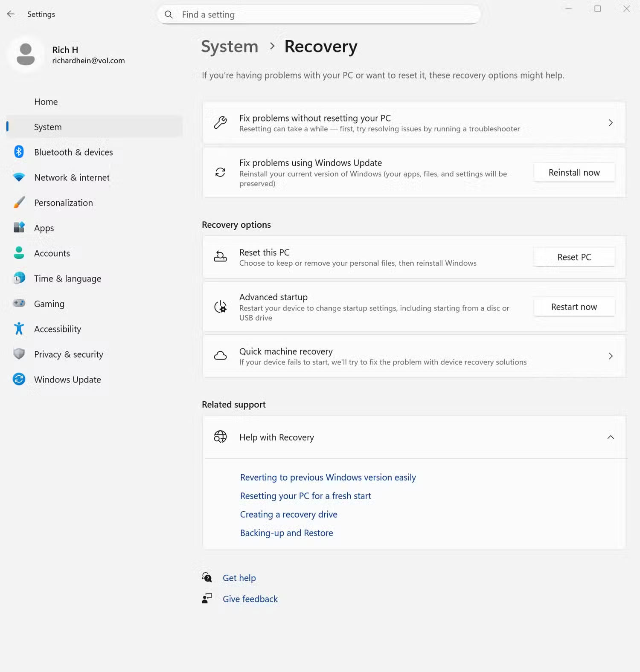Select System in the sidebar

[x=95, y=127]
